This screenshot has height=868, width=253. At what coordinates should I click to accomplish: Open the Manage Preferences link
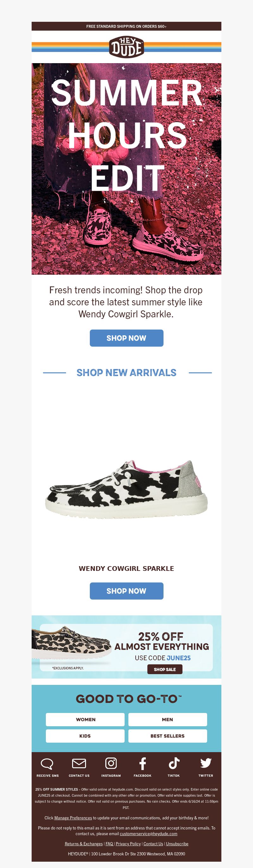[73, 818]
